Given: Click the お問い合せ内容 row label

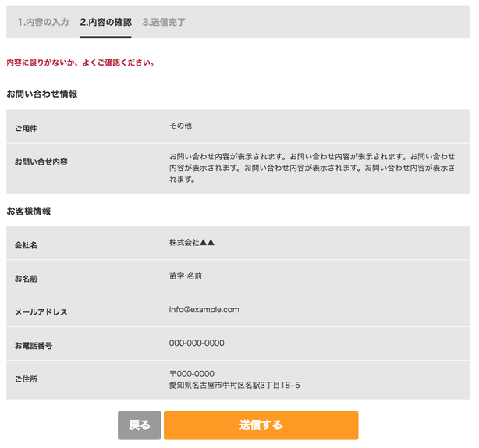Looking at the screenshot, I should (41, 162).
